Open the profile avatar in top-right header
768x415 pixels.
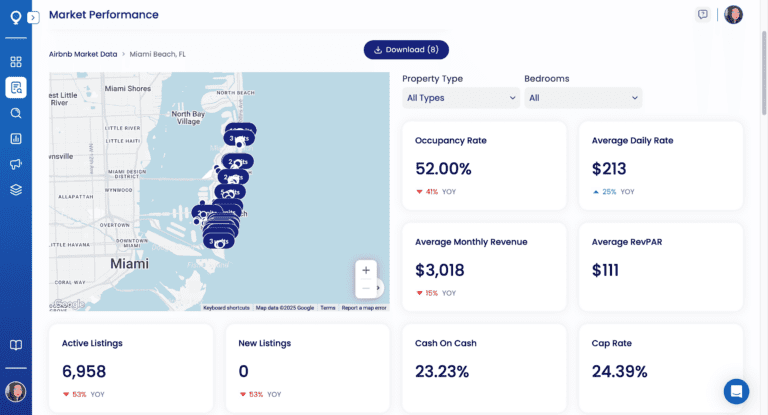click(733, 15)
